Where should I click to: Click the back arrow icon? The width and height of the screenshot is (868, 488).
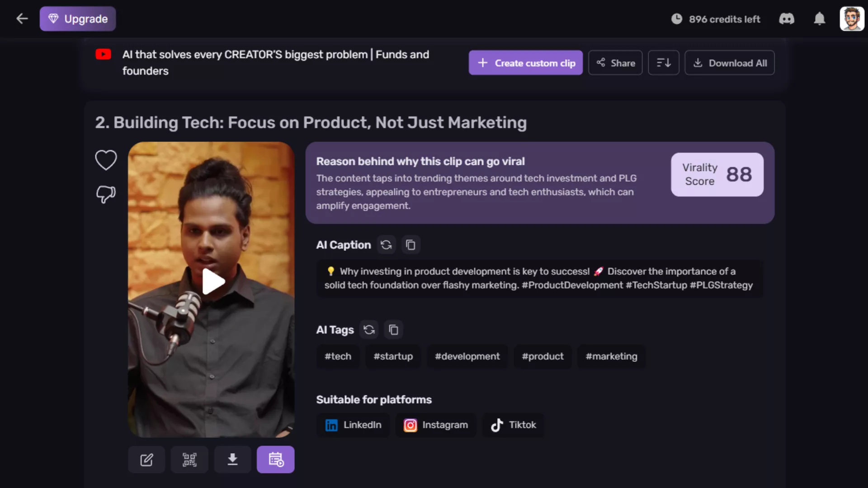(x=22, y=19)
